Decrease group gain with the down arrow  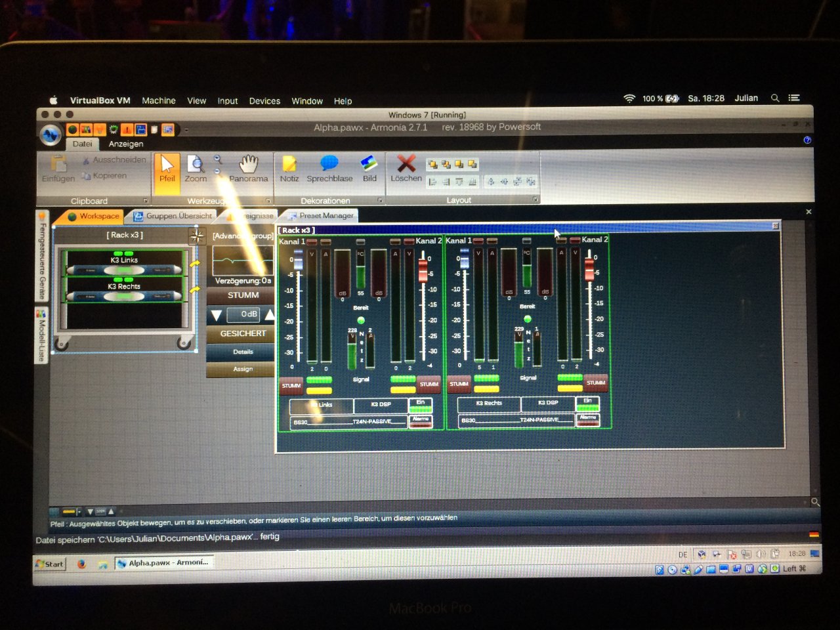216,316
